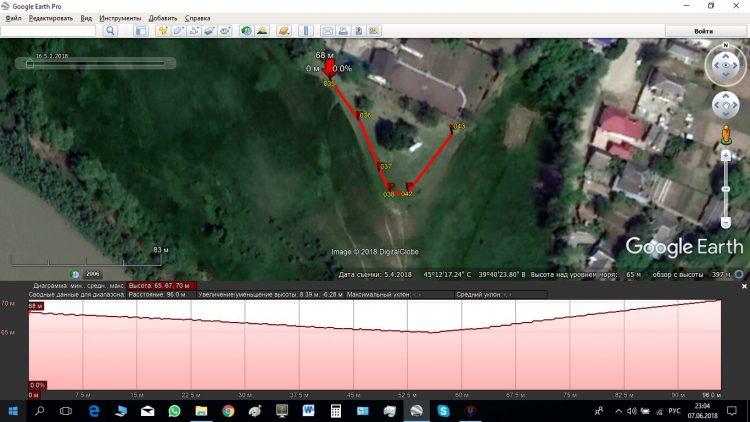Open the Инструменты menu
750x422 pixels.
(x=120, y=18)
